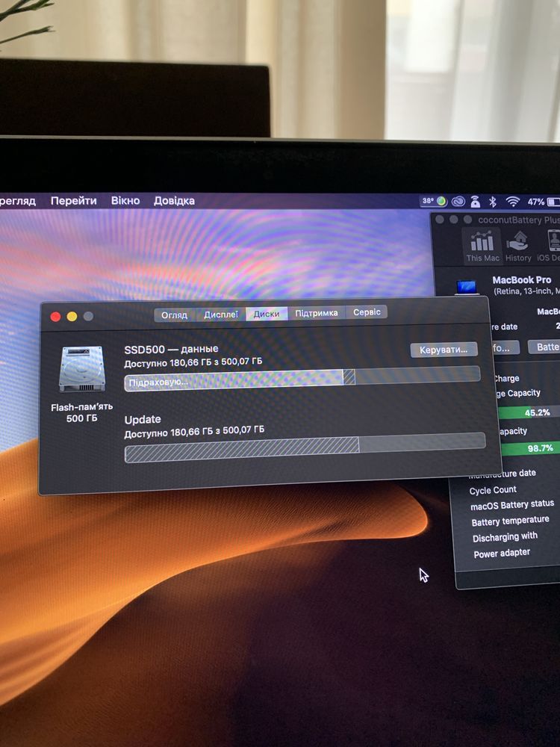Switch to the Огляд tab
The image size is (560, 747).
pyautogui.click(x=174, y=315)
